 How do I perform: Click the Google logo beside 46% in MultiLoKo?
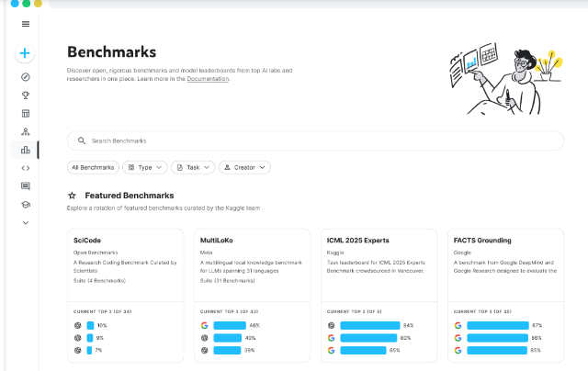pyautogui.click(x=204, y=325)
